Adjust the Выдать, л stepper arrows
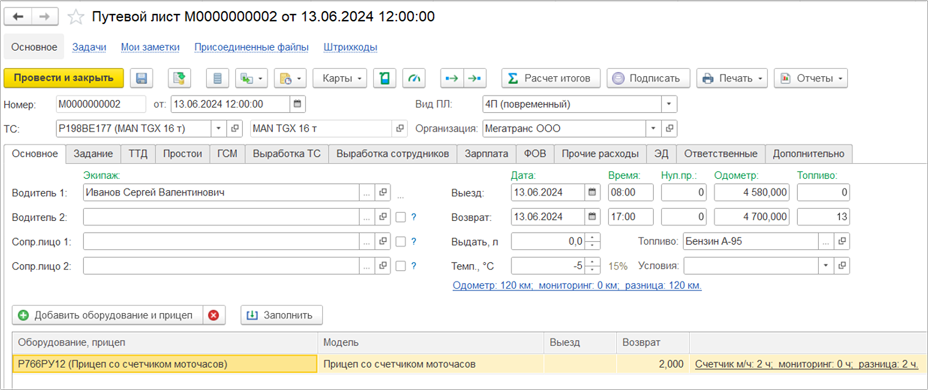The image size is (928, 390). 593,241
